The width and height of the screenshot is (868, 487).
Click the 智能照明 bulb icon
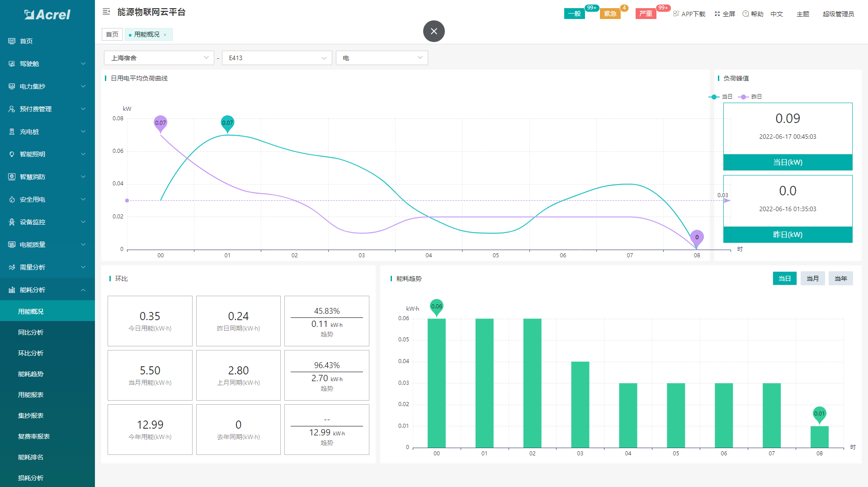click(x=12, y=154)
